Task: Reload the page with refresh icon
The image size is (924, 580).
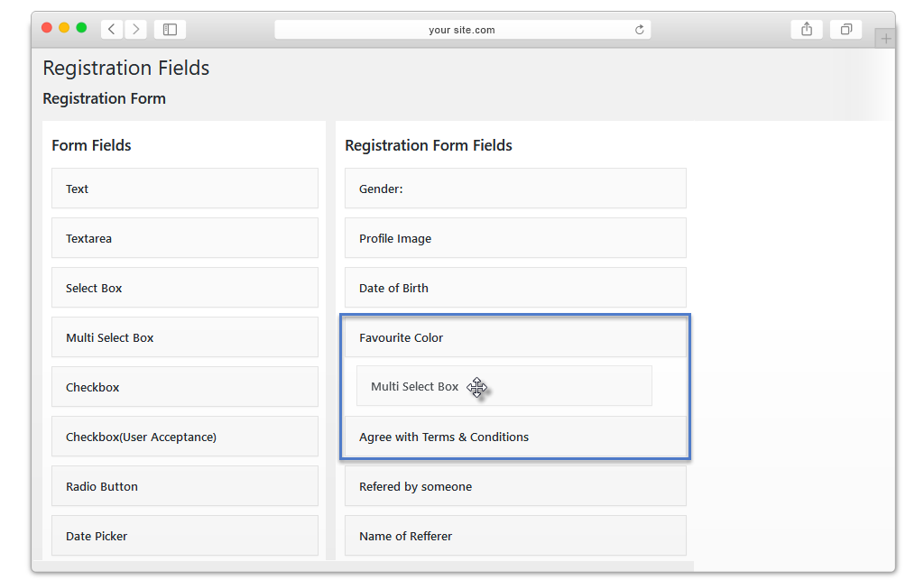Action: click(x=640, y=30)
